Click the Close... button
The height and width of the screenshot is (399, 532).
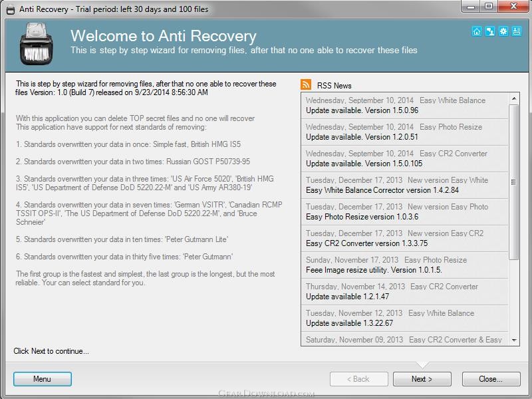491,379
